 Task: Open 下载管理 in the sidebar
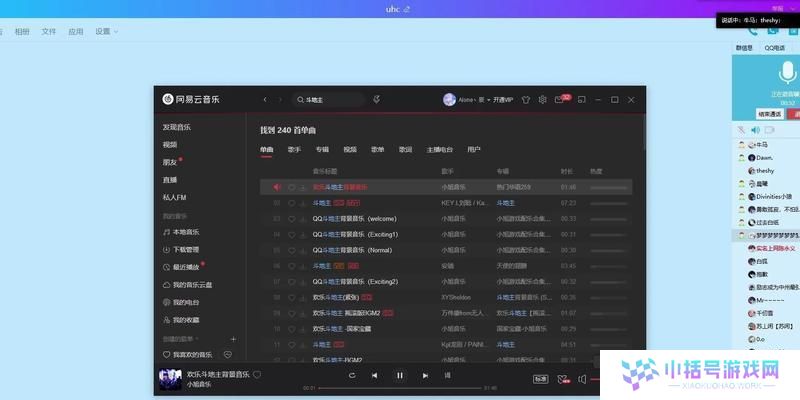pyautogui.click(x=181, y=249)
